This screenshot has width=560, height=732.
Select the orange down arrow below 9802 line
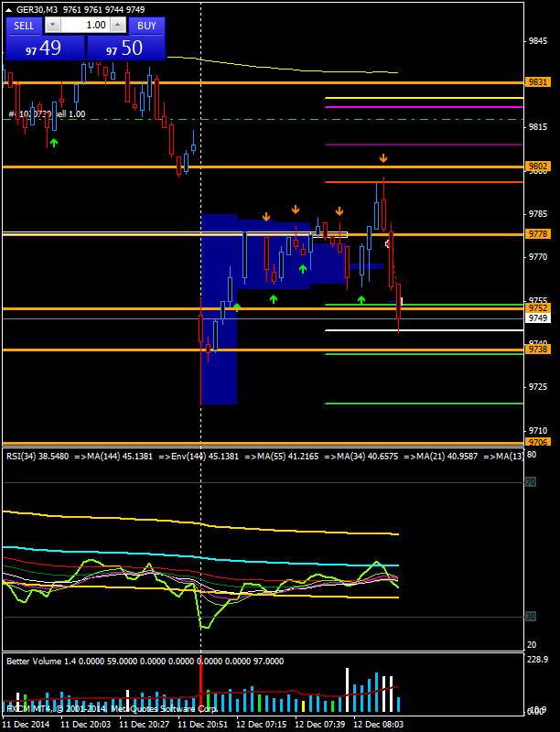pyautogui.click(x=383, y=159)
